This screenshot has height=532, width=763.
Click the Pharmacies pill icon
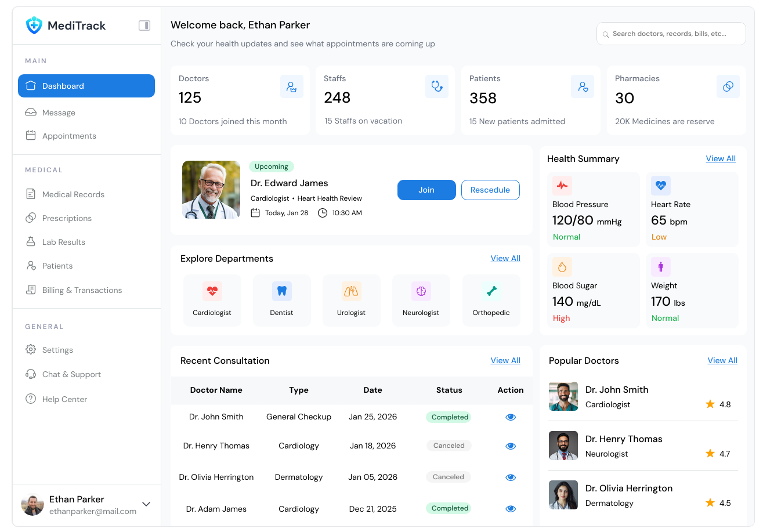point(728,86)
